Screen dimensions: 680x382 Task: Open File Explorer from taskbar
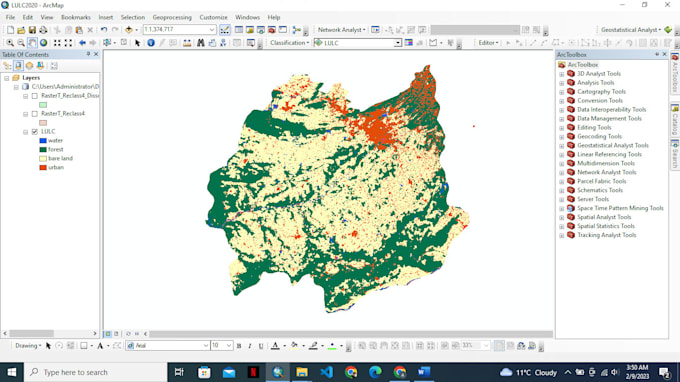tap(302, 372)
